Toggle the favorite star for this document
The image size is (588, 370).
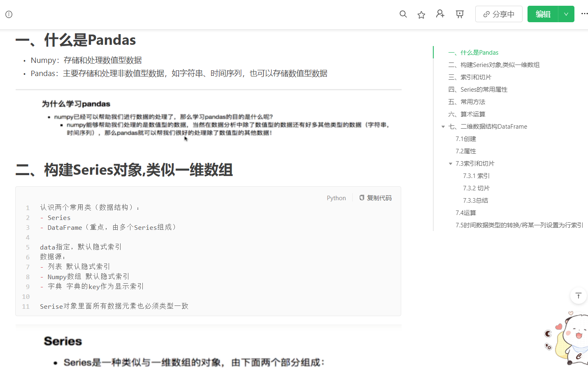click(x=421, y=14)
